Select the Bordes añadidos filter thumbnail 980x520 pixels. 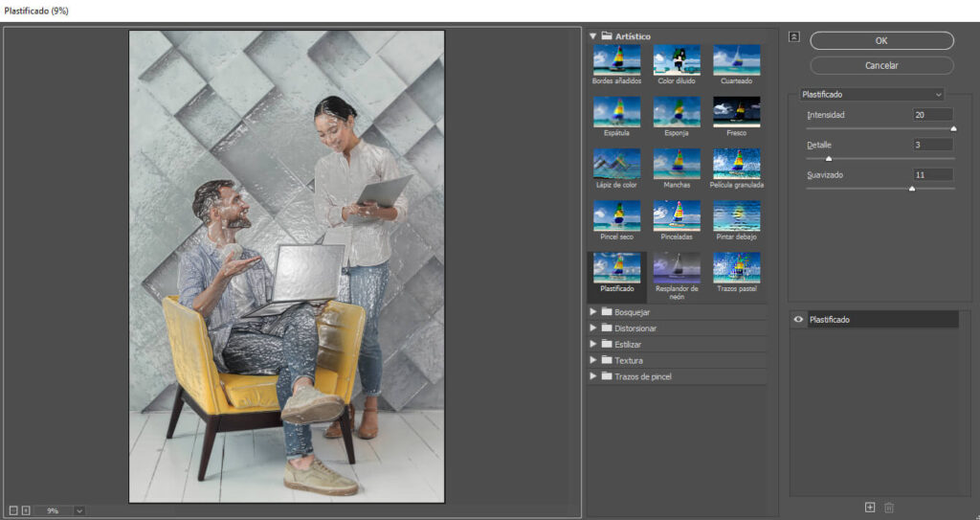tap(616, 60)
